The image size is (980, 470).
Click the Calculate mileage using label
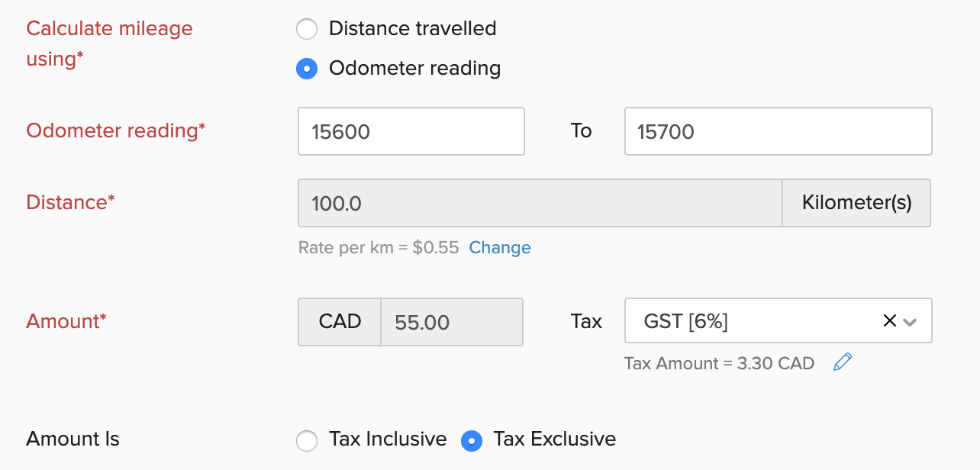(x=109, y=43)
